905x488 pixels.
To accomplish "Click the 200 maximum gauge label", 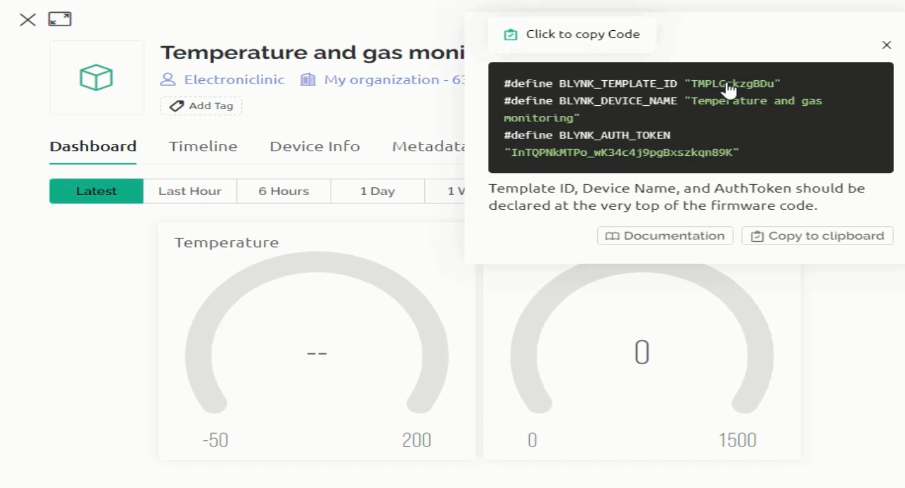I will (417, 440).
